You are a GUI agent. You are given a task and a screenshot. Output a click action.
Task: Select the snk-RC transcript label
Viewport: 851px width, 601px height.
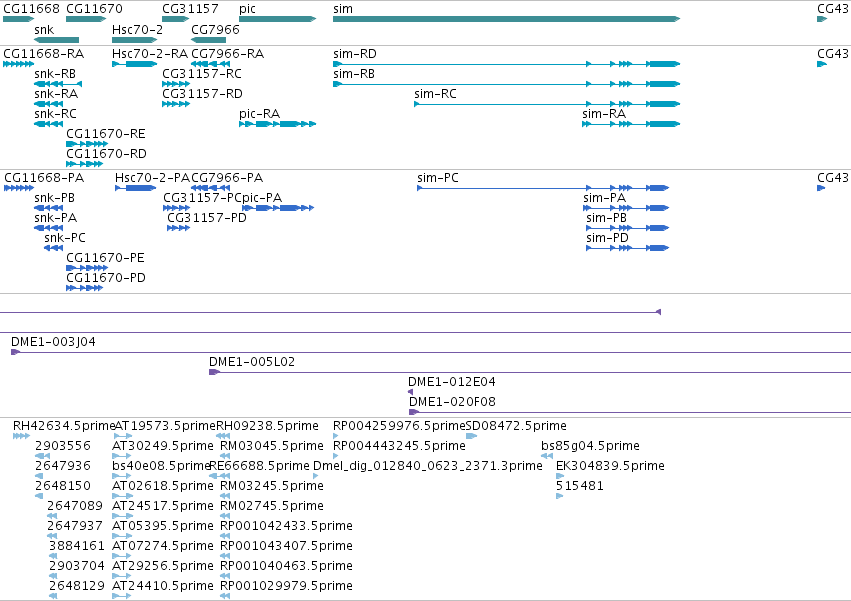pos(55,114)
